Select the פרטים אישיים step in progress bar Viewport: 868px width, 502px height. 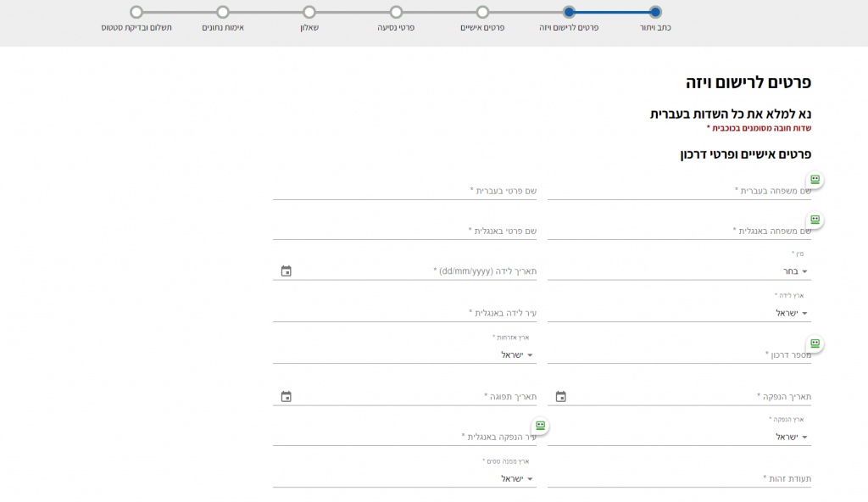pos(482,12)
